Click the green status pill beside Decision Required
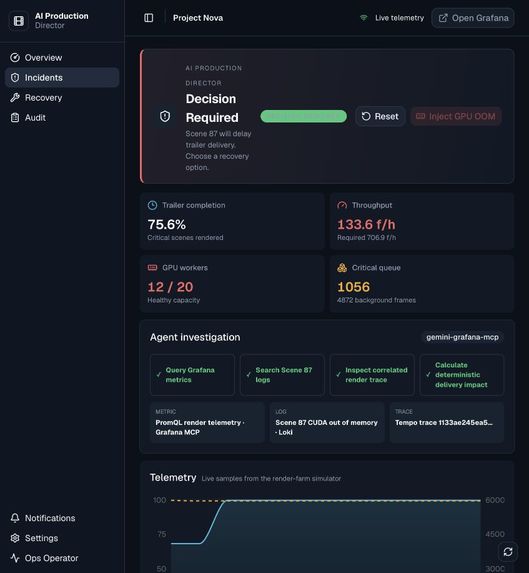The image size is (529, 573). pyautogui.click(x=304, y=116)
